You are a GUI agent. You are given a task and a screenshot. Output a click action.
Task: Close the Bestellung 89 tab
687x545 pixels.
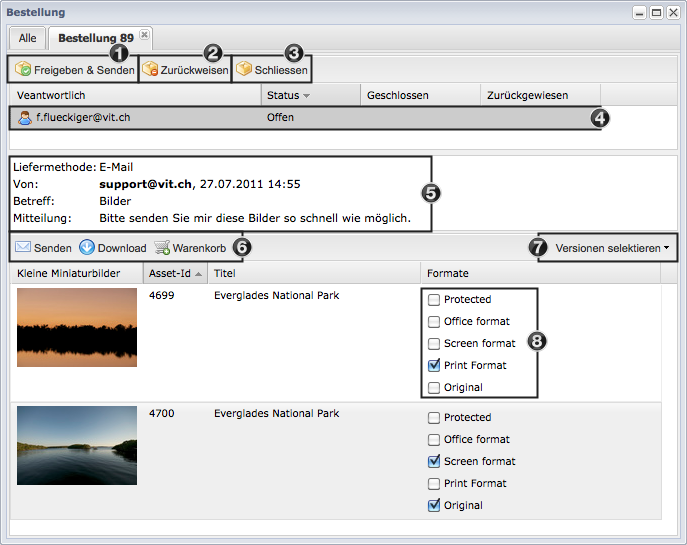click(144, 35)
